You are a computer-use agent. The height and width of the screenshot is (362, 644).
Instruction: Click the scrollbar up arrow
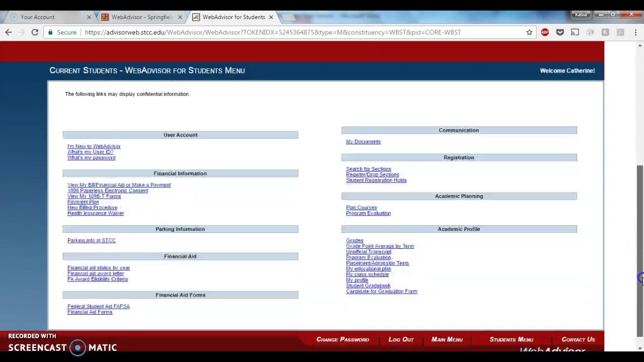639,46
